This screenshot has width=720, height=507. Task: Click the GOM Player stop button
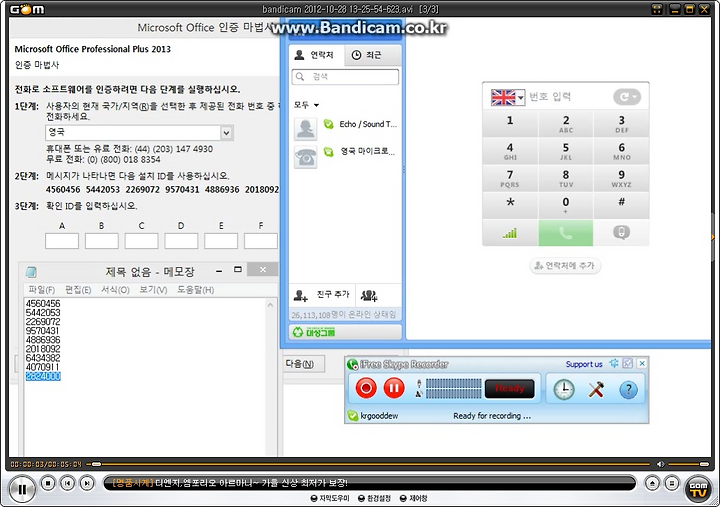(x=48, y=483)
